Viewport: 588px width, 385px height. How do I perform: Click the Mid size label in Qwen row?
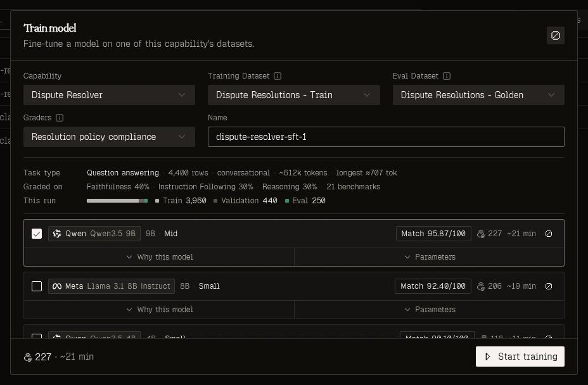pyautogui.click(x=170, y=234)
